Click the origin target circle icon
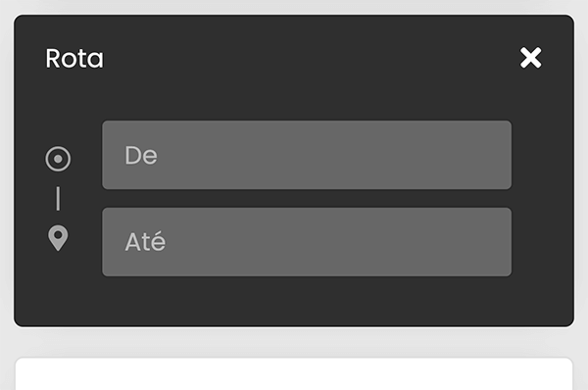588x390 pixels. [x=58, y=159]
